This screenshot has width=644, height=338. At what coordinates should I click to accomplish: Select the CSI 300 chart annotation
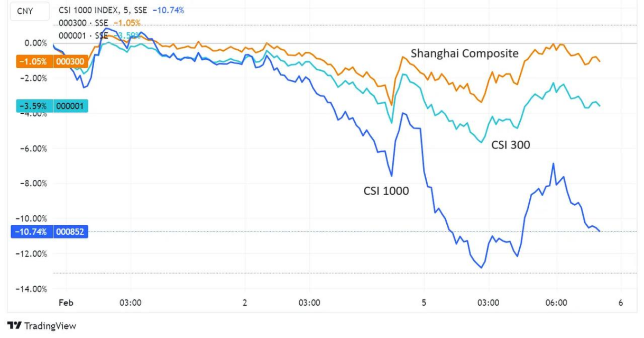click(x=510, y=144)
